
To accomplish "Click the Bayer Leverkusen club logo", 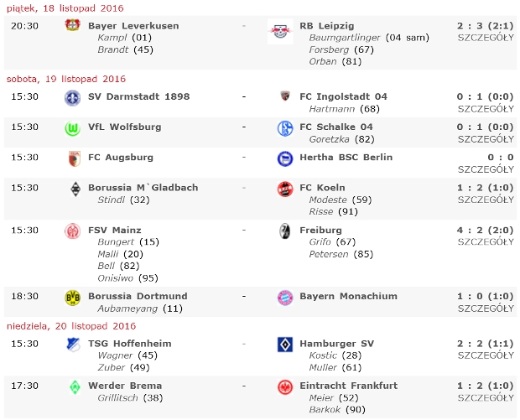I will (73, 26).
